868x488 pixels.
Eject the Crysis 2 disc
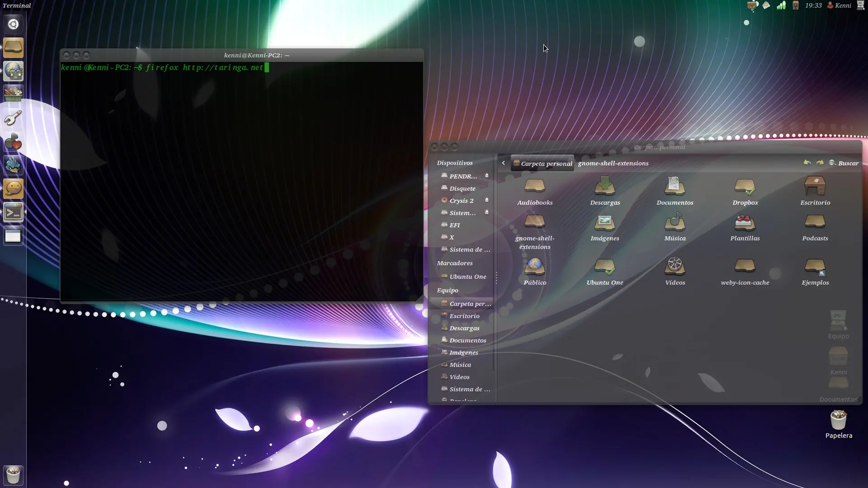(x=486, y=200)
